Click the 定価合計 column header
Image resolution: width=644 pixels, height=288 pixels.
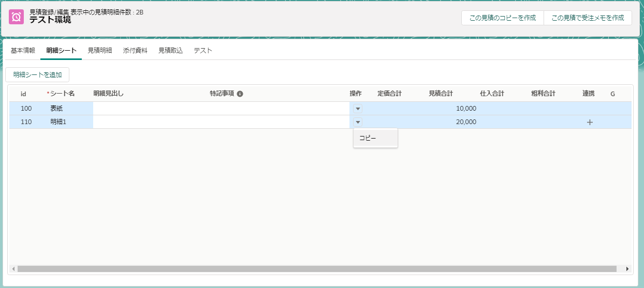click(x=390, y=94)
